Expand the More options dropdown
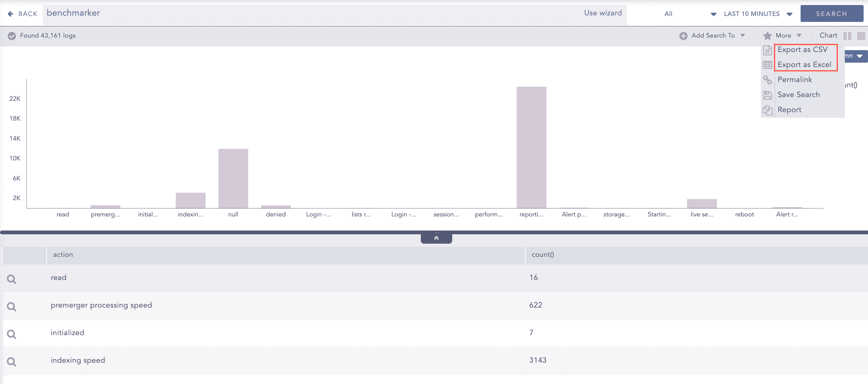This screenshot has width=868, height=384. click(783, 36)
